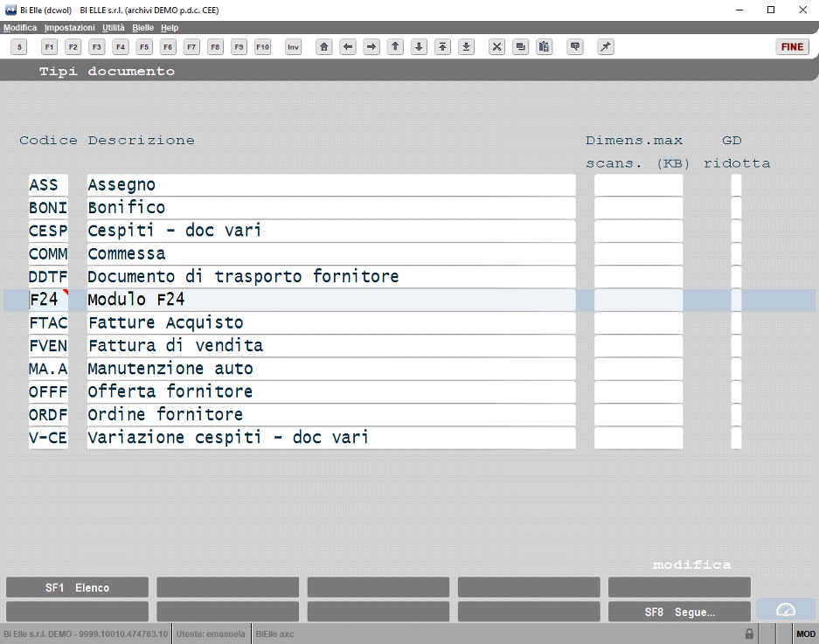Select the ASS code field

(48, 185)
